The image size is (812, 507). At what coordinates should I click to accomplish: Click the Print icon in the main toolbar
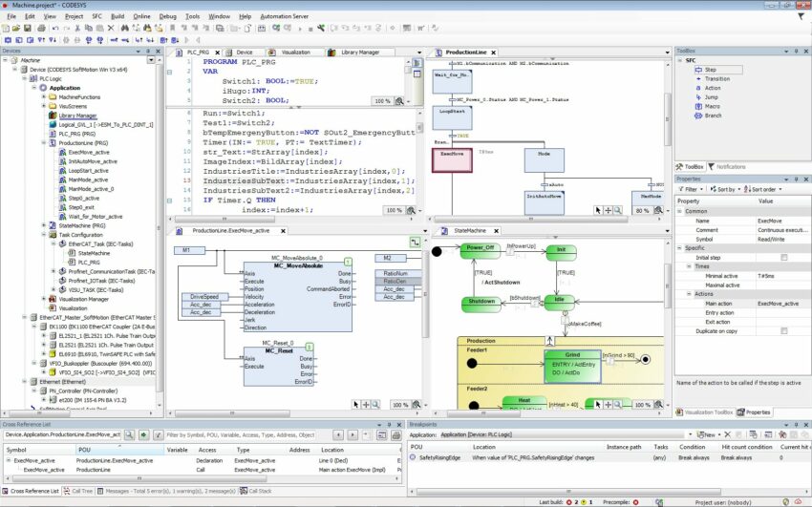coord(41,28)
